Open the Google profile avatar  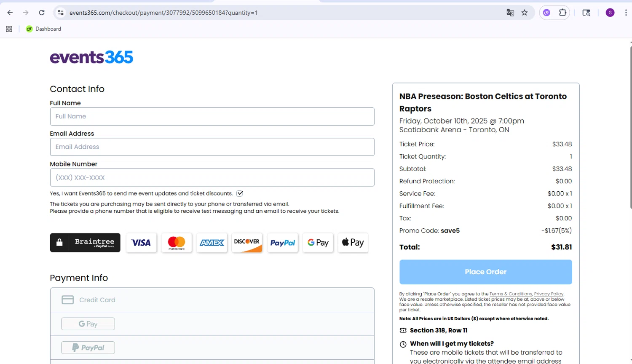coord(610,13)
